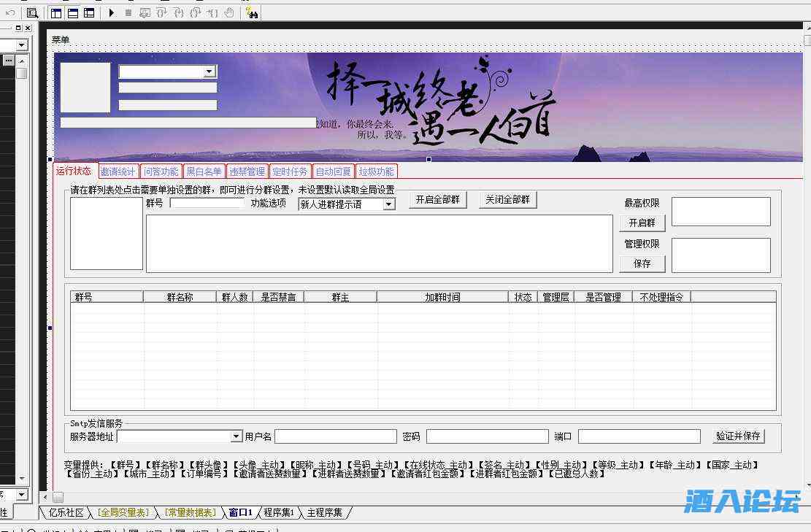This screenshot has width=811, height=532.
Task: Click the hand icon in the toolbar
Action: pos(229,12)
